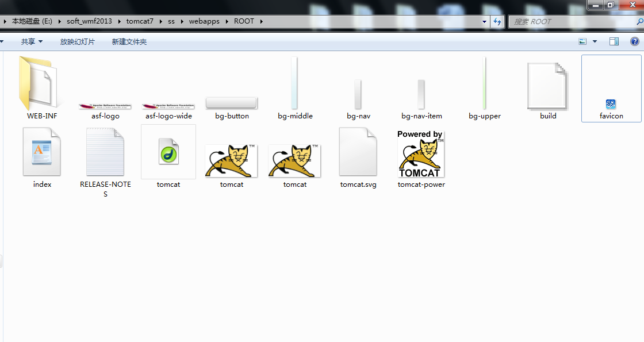Select the bg-nav image file
Image resolution: width=644 pixels, height=342 pixels.
click(358, 95)
